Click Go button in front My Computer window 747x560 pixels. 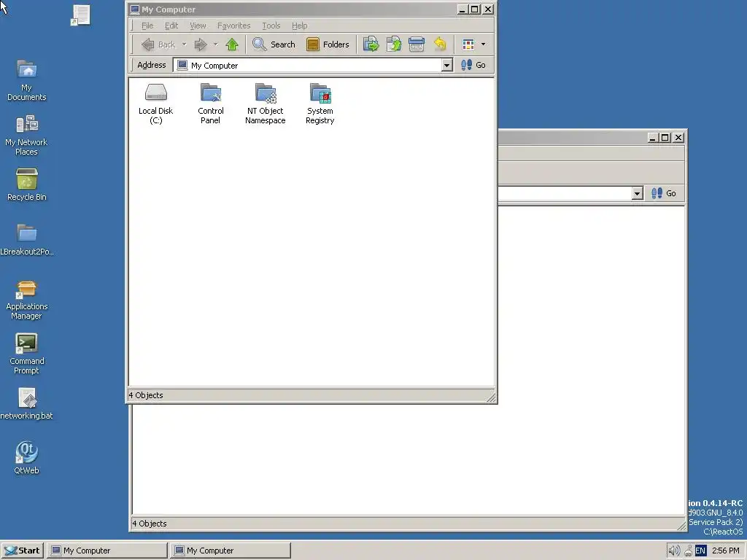click(473, 65)
